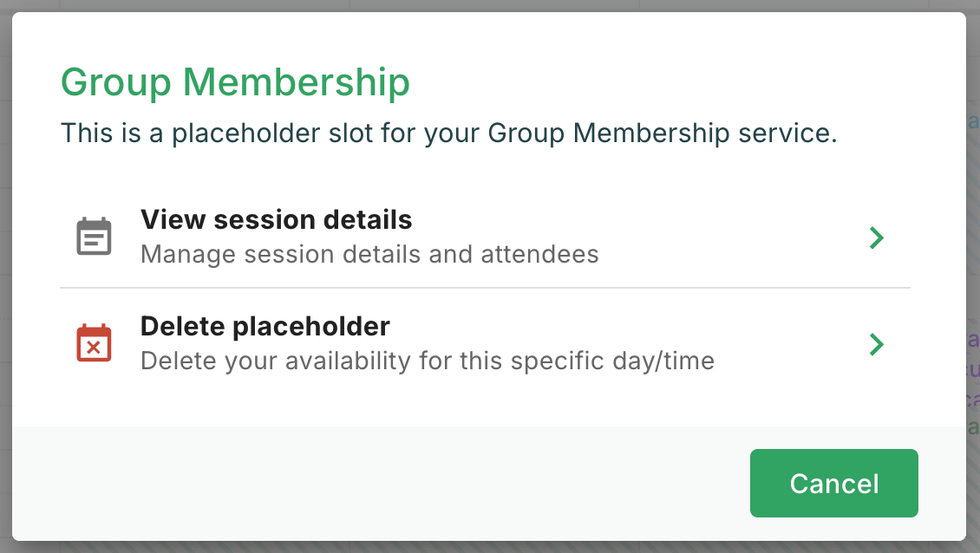Screen dimensions: 980x553
Task: Click the red calendar delete icon
Action: [x=94, y=343]
